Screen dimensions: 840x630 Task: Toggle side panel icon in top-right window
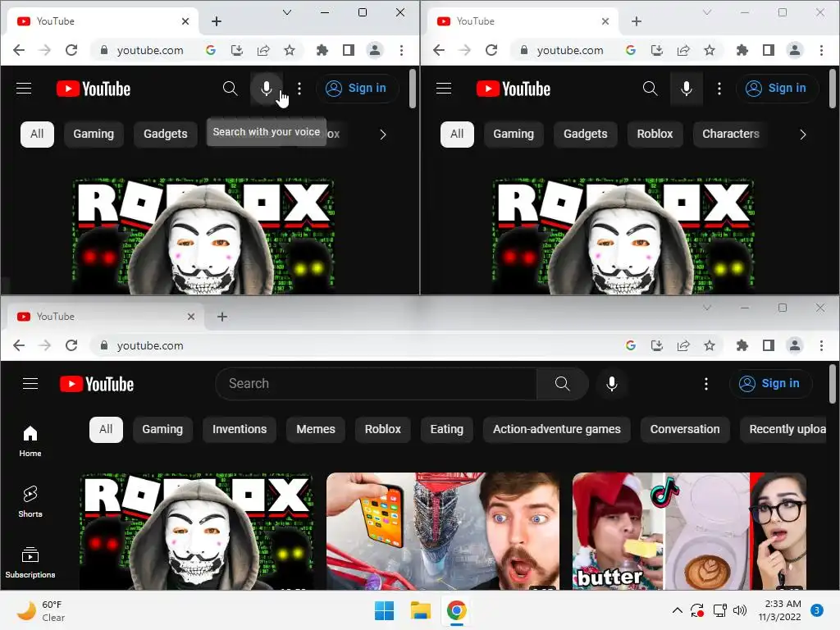point(768,50)
